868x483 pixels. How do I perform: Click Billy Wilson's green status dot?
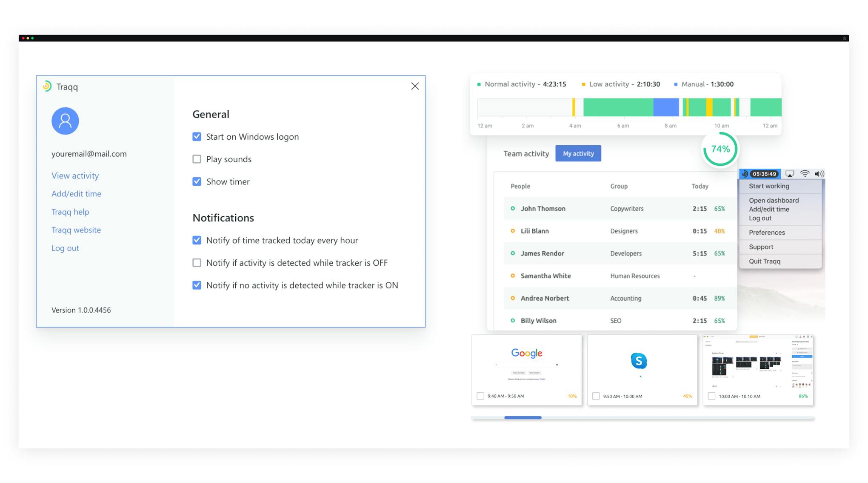513,321
